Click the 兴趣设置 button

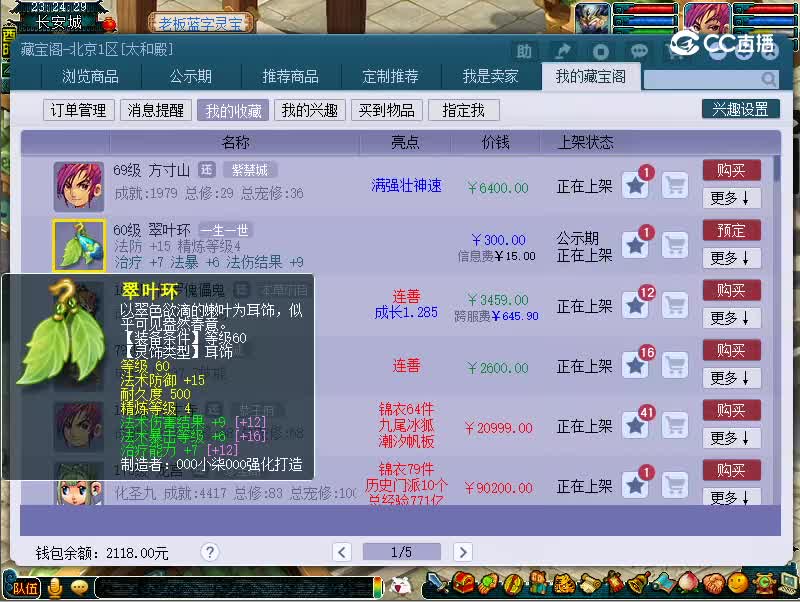(741, 109)
